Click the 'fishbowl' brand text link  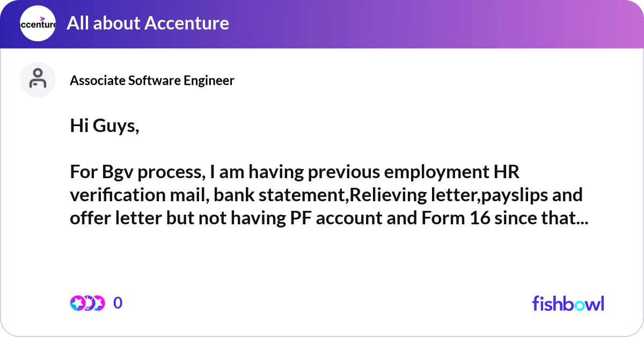click(568, 304)
